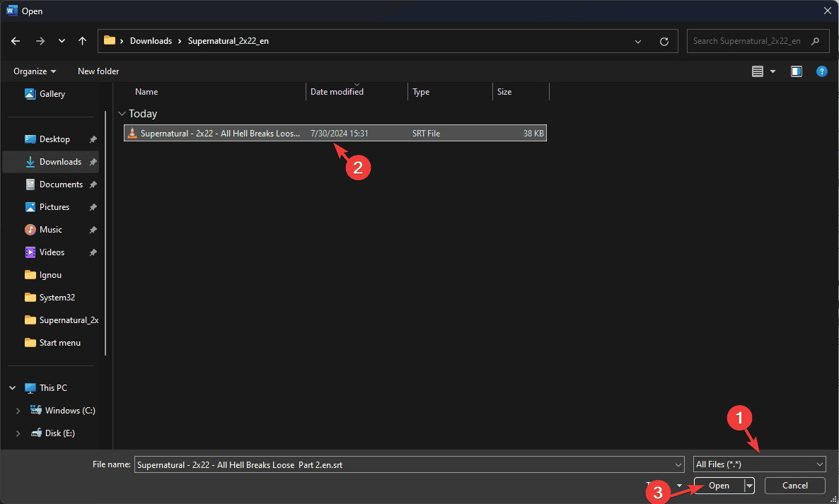
Task: Open the System32 folder in sidebar
Action: 57,298
